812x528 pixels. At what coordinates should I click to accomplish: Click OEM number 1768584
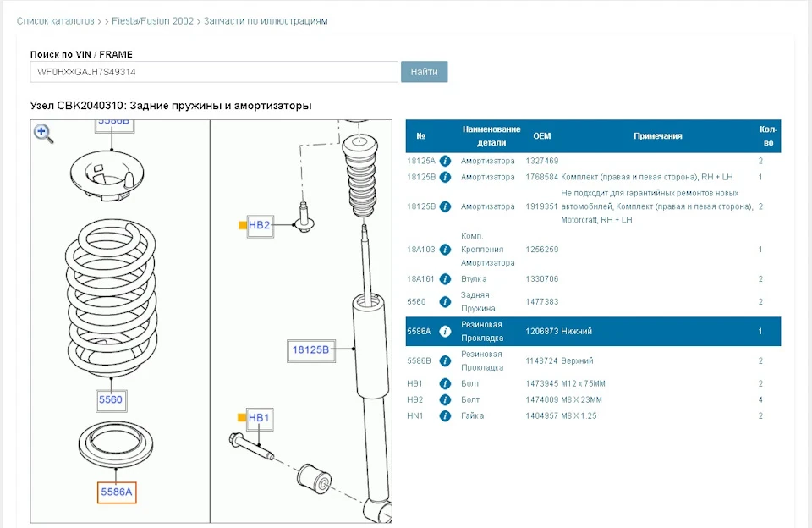pyautogui.click(x=542, y=177)
